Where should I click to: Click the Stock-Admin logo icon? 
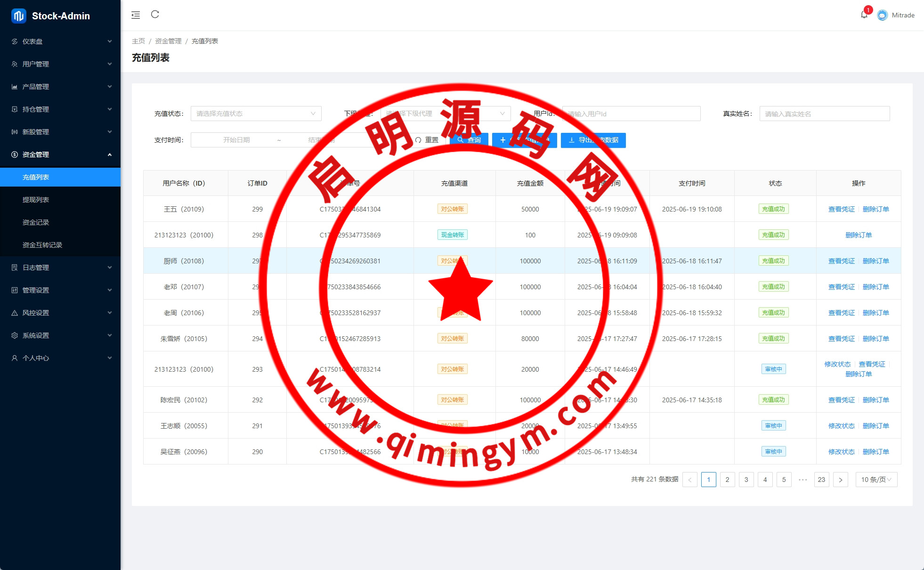[18, 16]
